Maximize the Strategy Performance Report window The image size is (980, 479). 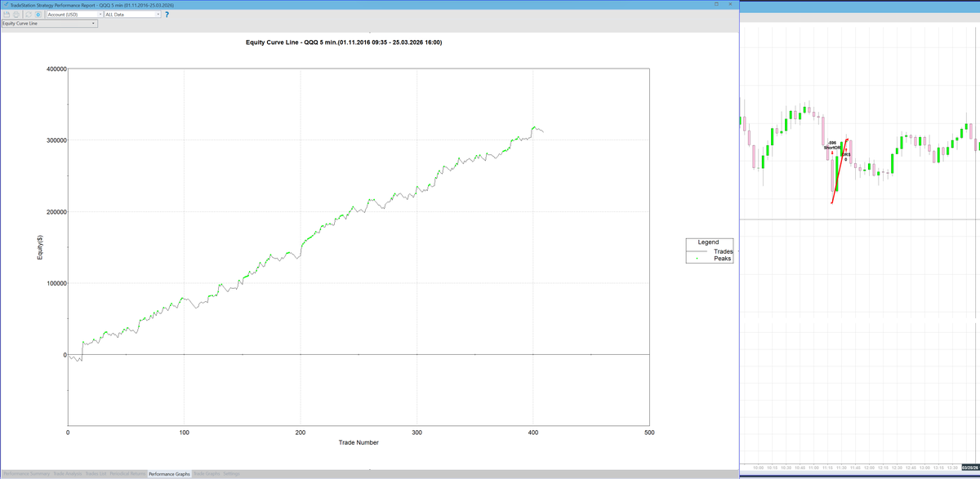(717, 4)
